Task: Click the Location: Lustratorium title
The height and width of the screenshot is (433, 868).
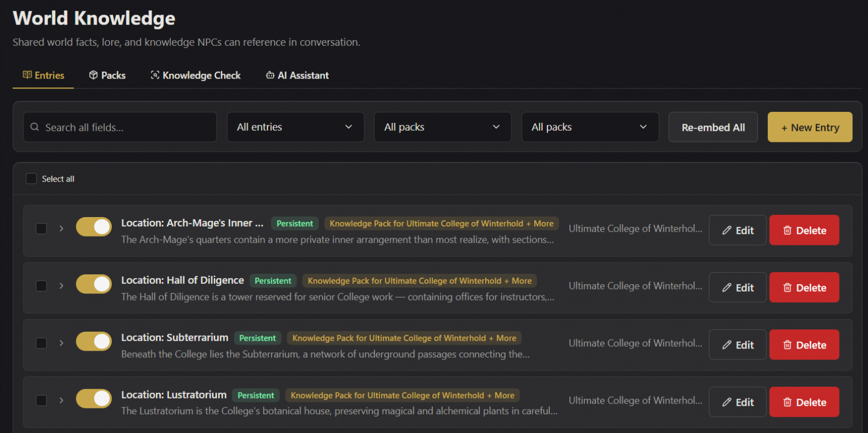Action: [x=174, y=395]
